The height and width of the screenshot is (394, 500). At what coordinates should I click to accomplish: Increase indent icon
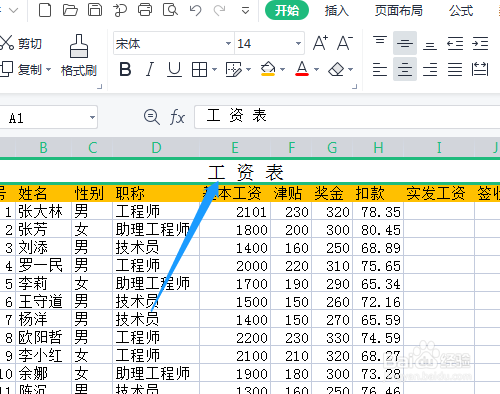(480, 44)
